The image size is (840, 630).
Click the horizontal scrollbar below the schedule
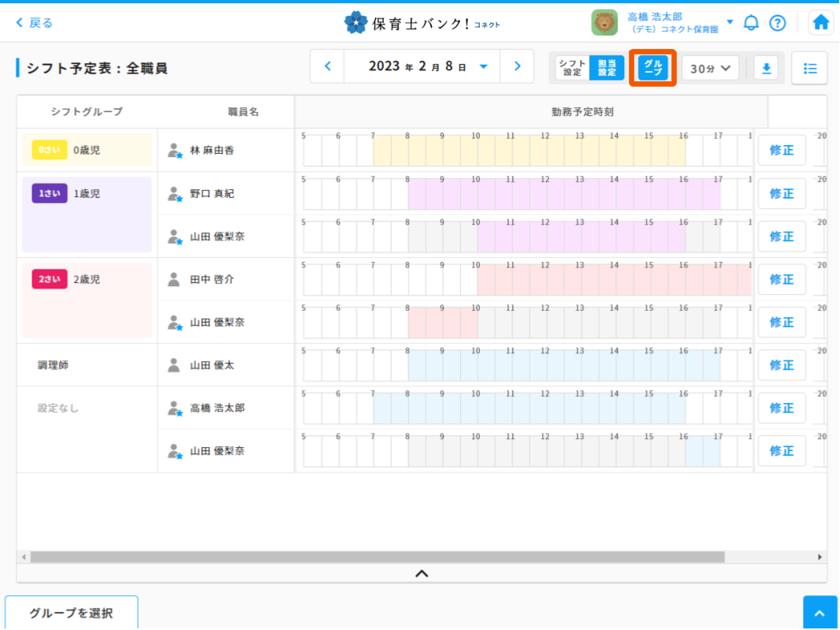click(x=377, y=557)
